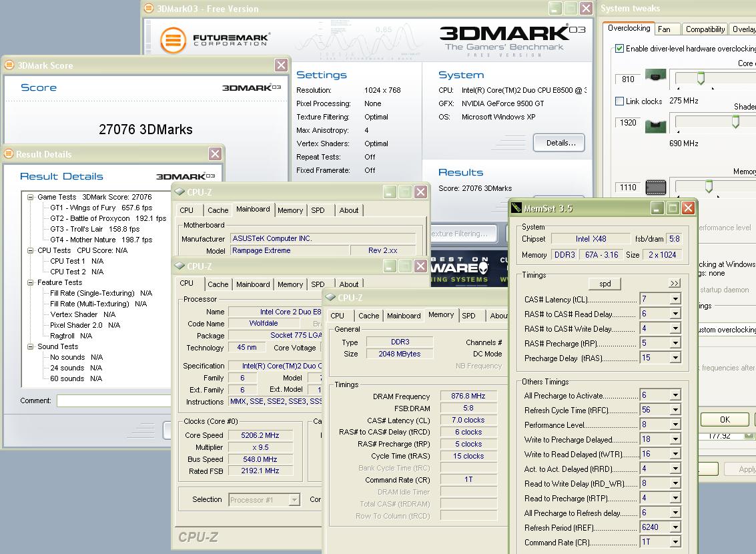The width and height of the screenshot is (756, 554).
Task: Open the About tab in CPU-Z processor window
Action: point(348,284)
